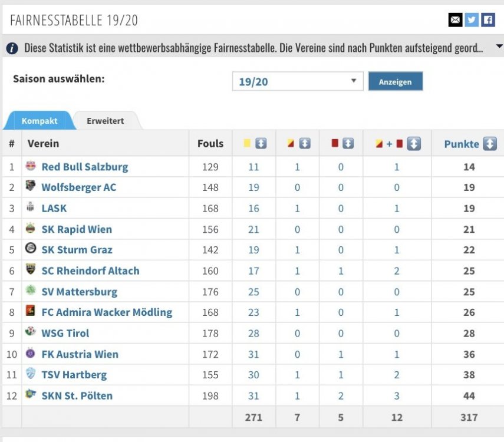Open SK Rapid Wien club page
504x442 pixels.
(77, 229)
